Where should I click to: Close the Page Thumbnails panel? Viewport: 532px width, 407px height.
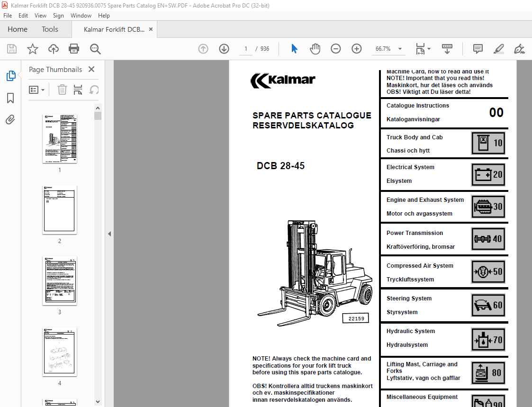[91, 69]
